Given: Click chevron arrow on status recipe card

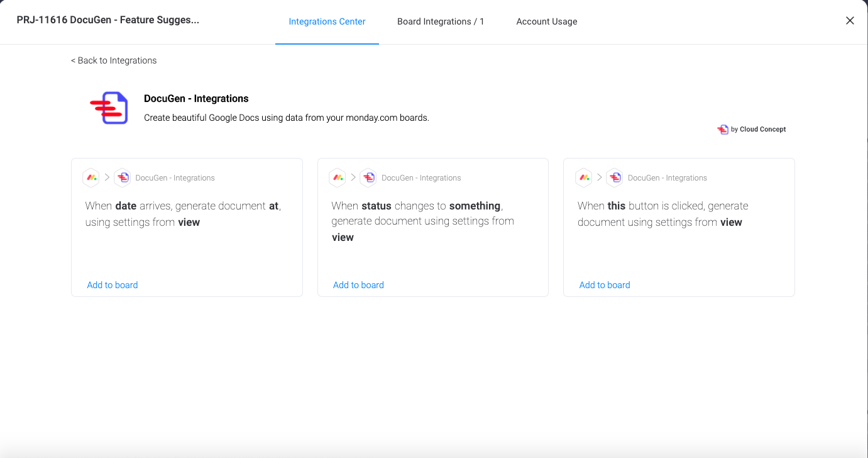Looking at the screenshot, I should [x=353, y=177].
